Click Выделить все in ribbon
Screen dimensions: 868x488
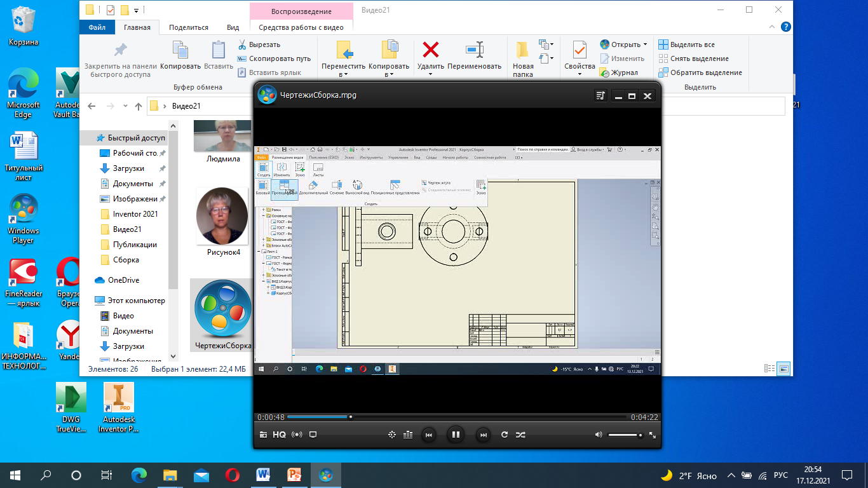686,44
